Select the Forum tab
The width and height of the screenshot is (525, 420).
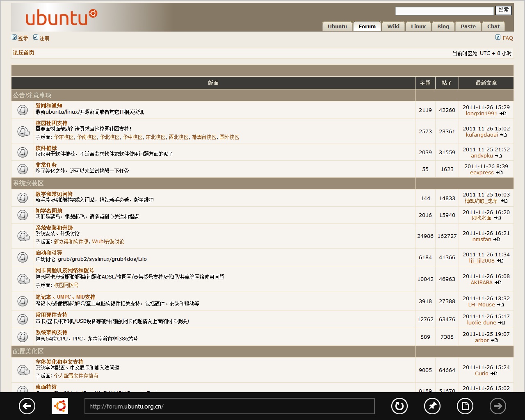click(367, 26)
